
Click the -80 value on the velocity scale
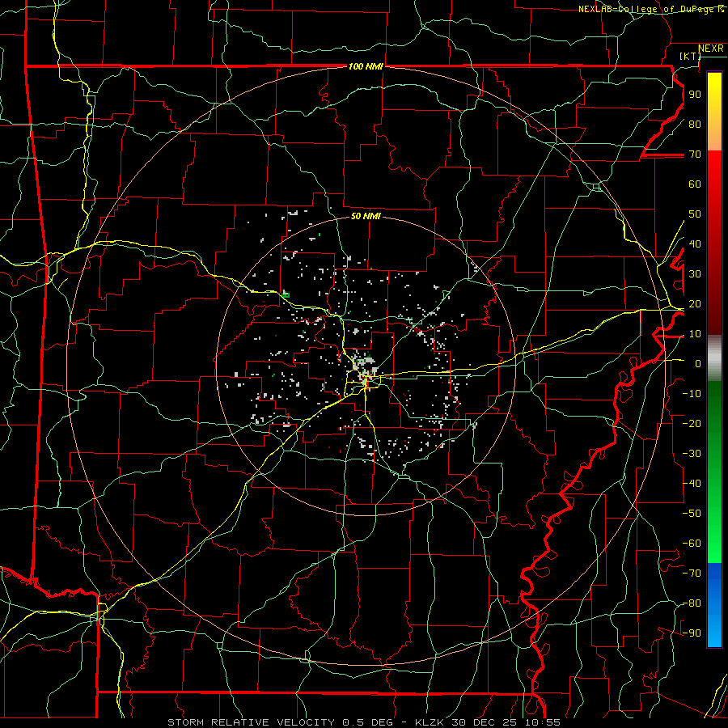tap(692, 603)
